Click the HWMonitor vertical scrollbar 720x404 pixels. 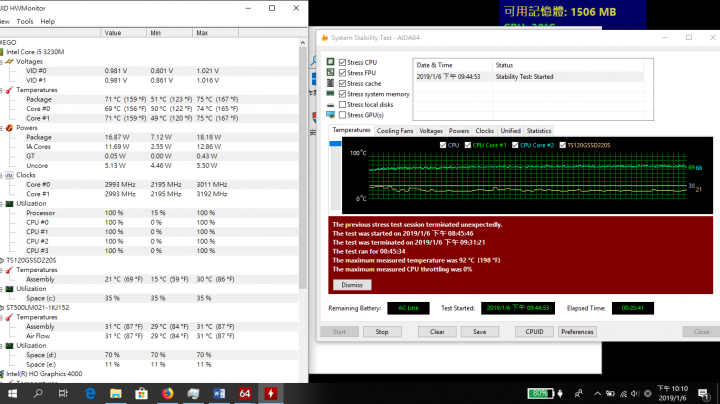click(303, 168)
